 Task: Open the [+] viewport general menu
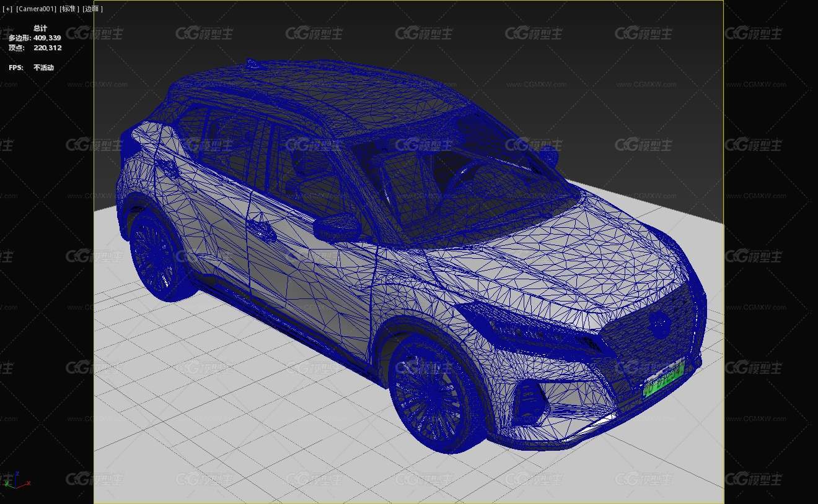[x=7, y=9]
